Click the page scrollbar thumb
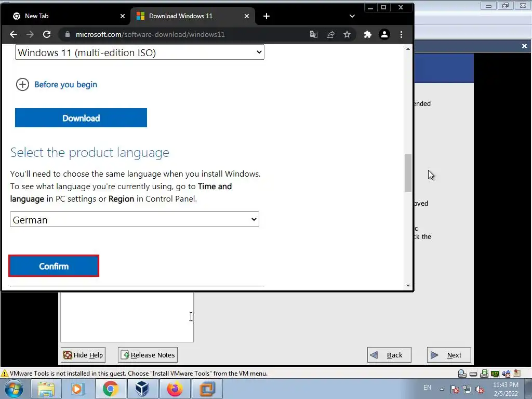The width and height of the screenshot is (532, 399). click(x=408, y=173)
